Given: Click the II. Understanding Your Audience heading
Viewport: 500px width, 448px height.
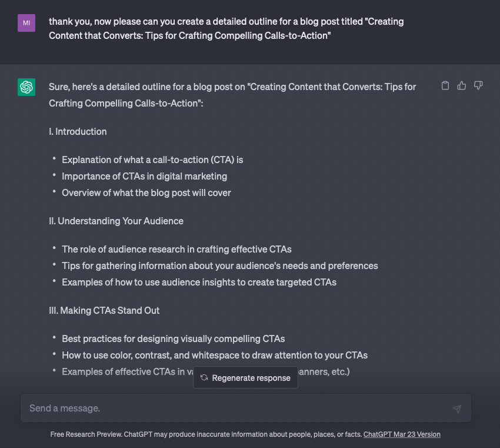Looking at the screenshot, I should pyautogui.click(x=116, y=221).
